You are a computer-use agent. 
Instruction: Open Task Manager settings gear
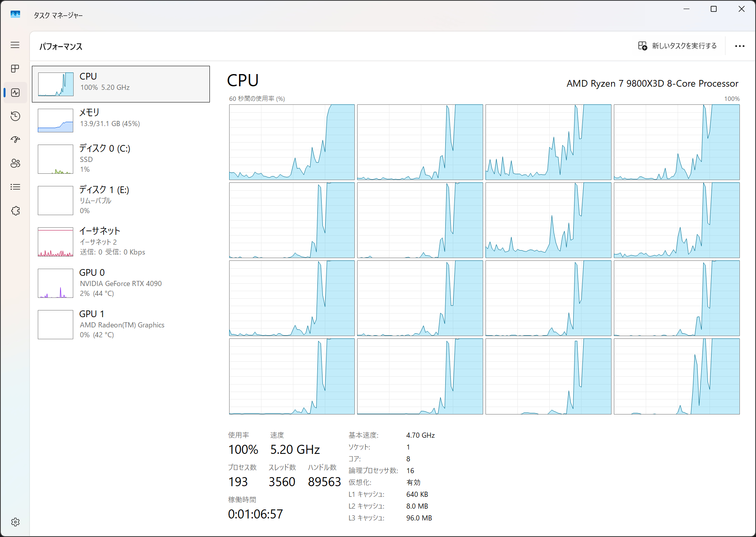pos(15,522)
